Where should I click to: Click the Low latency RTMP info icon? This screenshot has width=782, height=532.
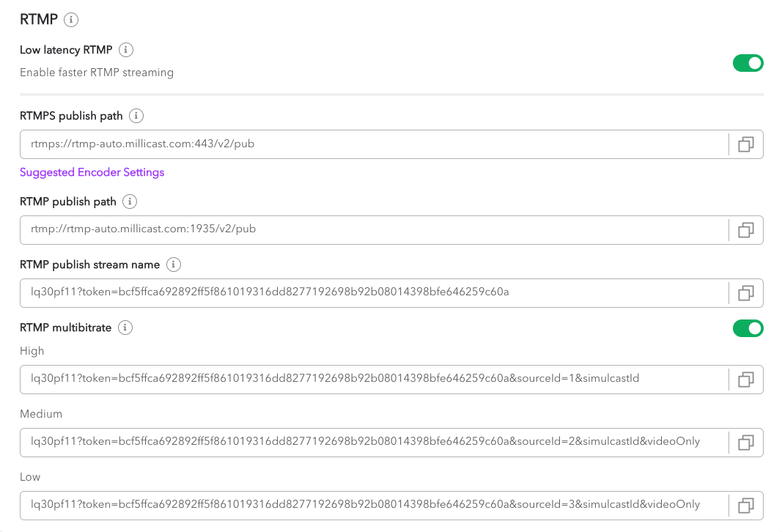click(x=126, y=50)
